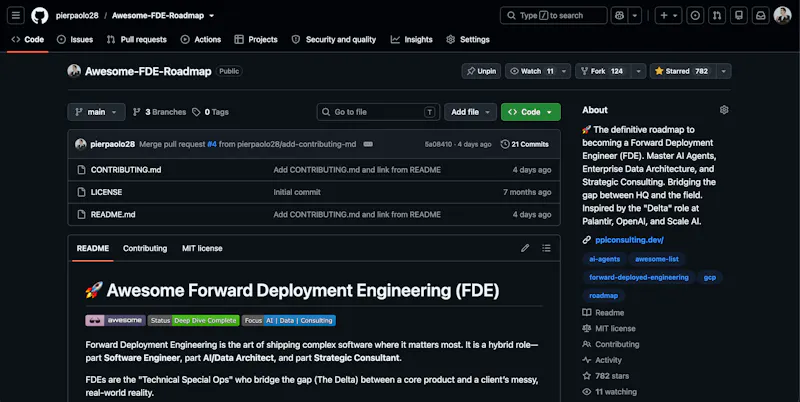Switch to the Issues tab
Screen dimensions: 800x402
coord(75,39)
